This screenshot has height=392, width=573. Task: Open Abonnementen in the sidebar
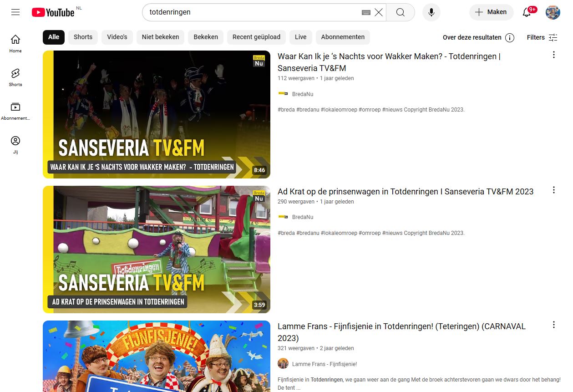(15, 111)
